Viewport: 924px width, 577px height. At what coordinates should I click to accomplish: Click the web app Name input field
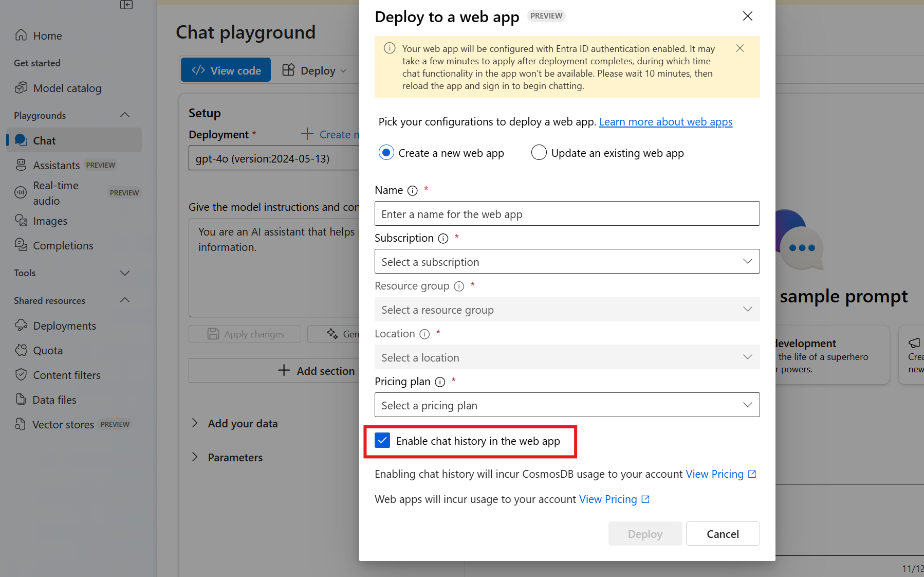pyautogui.click(x=567, y=214)
